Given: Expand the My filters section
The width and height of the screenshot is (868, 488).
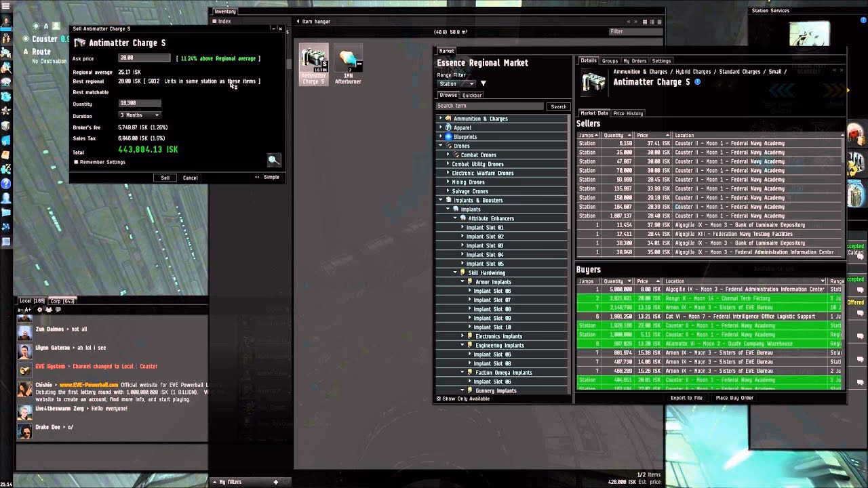Looking at the screenshot, I should pyautogui.click(x=214, y=482).
